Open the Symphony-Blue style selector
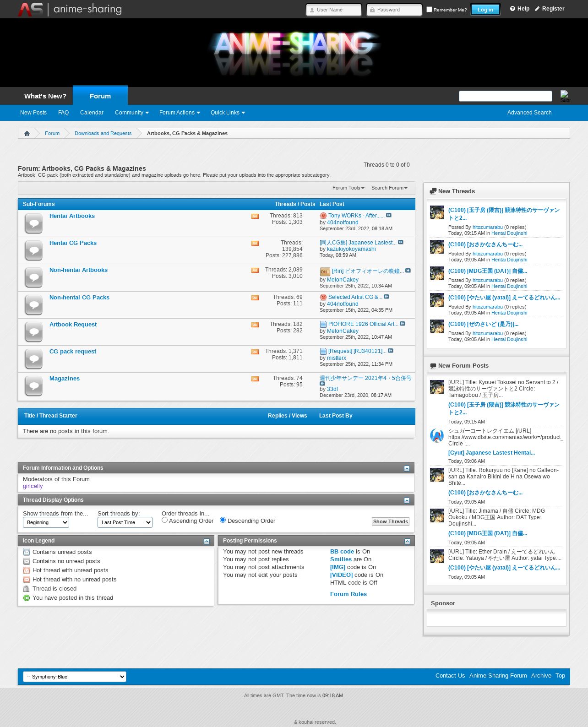Screen dimensions: 588x727 (75, 677)
